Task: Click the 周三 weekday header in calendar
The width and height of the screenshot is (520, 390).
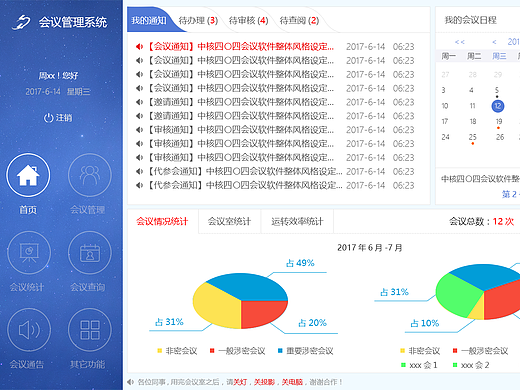Action: (x=499, y=56)
